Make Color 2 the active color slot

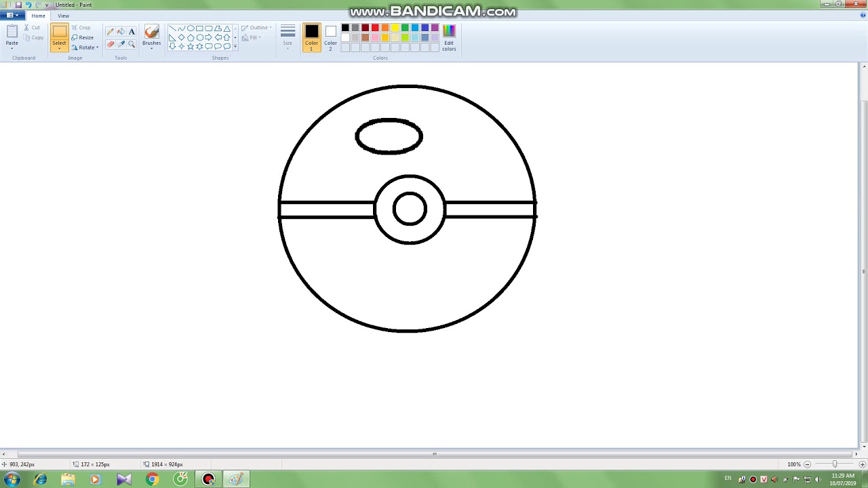click(x=330, y=37)
